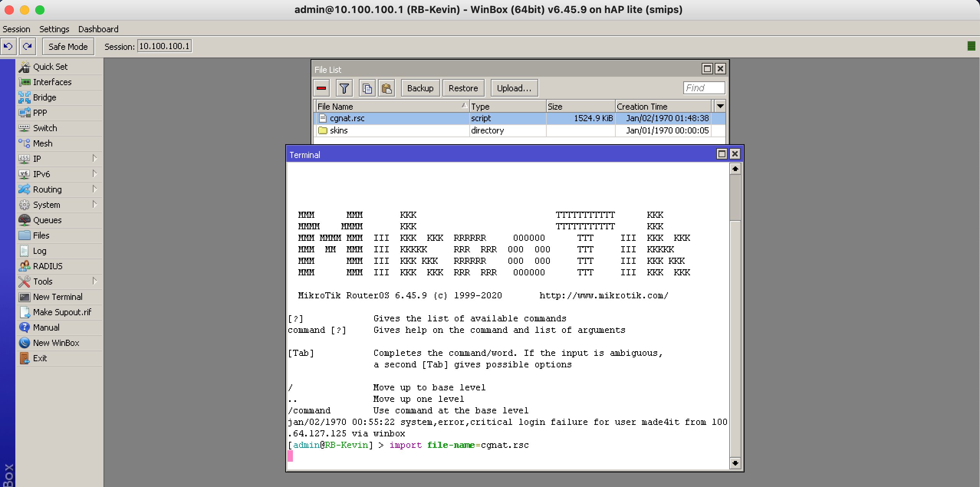Click the Backup button
This screenshot has height=487, width=980.
click(x=420, y=88)
